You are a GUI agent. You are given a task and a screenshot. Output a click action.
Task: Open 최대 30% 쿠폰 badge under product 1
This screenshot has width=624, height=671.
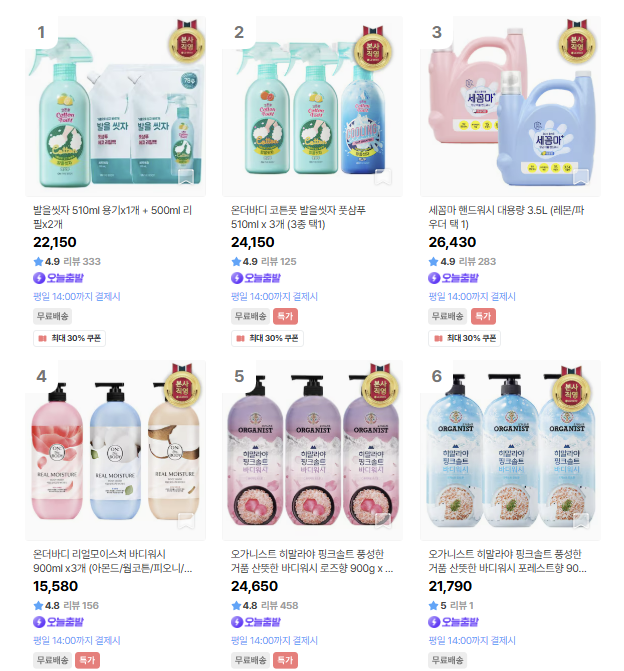point(69,338)
